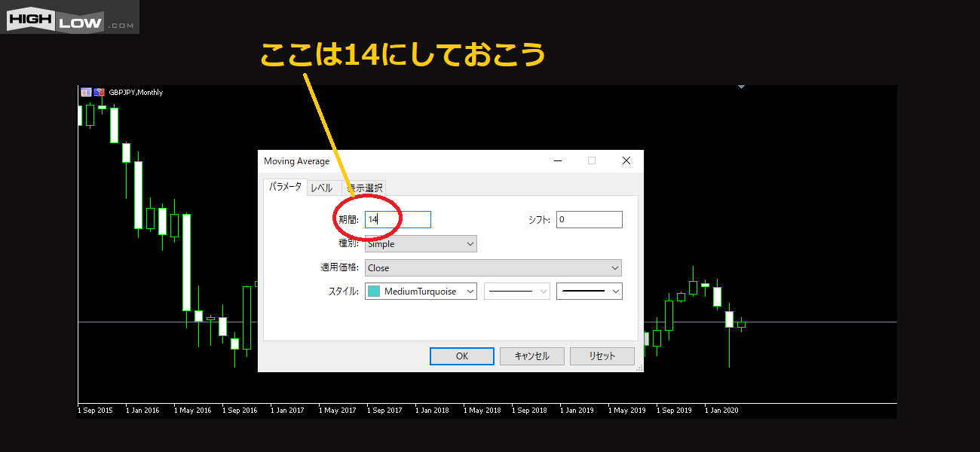Click the HighLow.com logo

[70, 17]
